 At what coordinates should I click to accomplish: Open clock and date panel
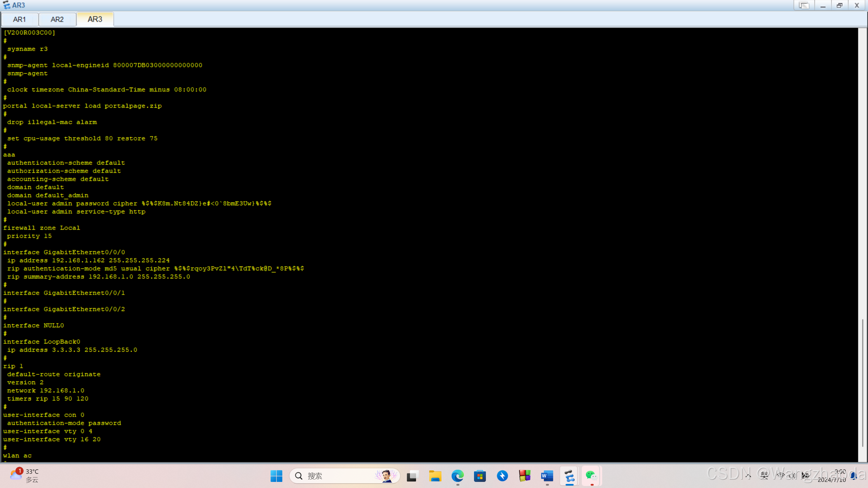(x=832, y=476)
